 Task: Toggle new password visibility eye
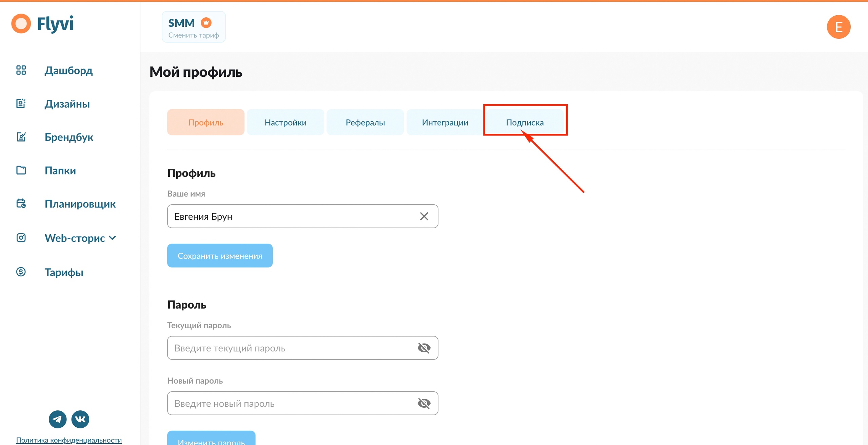click(424, 403)
